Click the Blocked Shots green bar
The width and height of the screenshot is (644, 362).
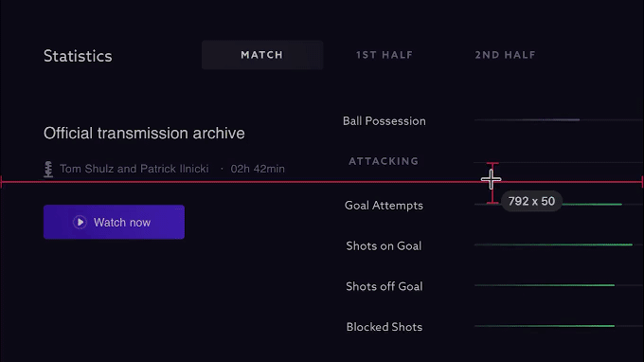point(545,326)
